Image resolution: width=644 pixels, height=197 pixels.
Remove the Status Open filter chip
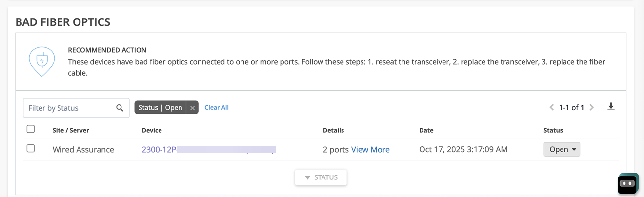coord(193,108)
